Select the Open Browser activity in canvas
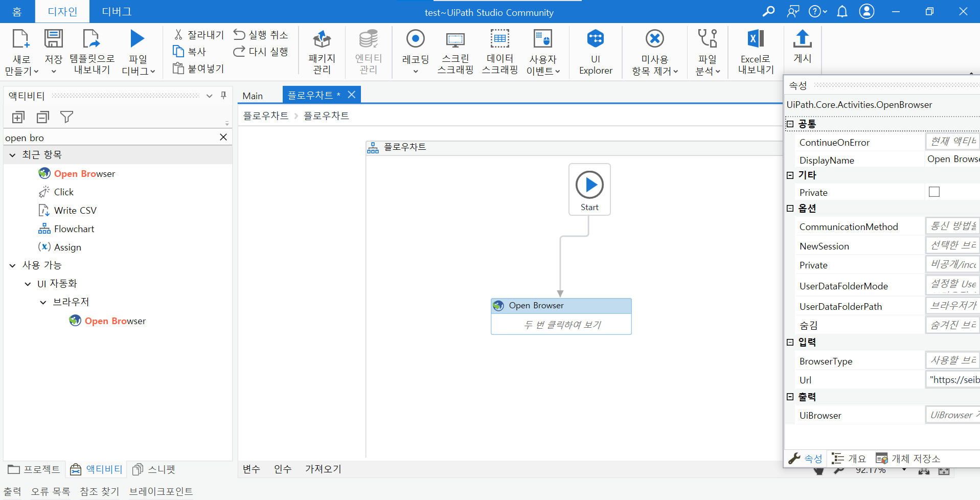980x500 pixels. click(561, 316)
